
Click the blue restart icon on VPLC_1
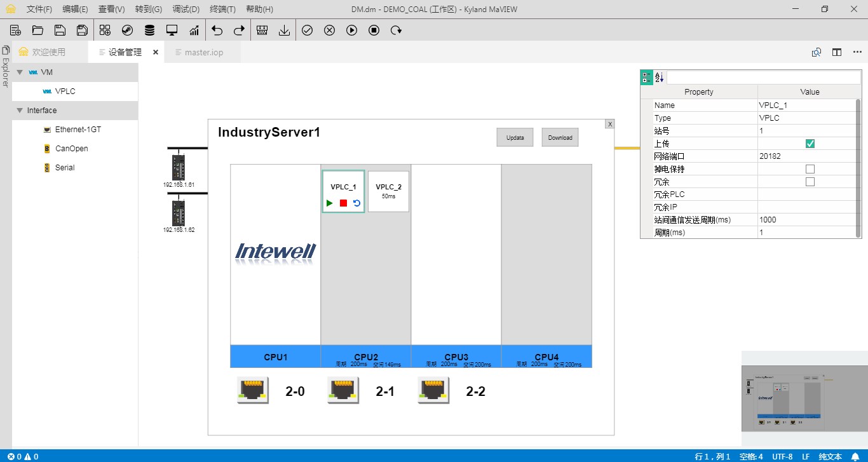pos(356,203)
